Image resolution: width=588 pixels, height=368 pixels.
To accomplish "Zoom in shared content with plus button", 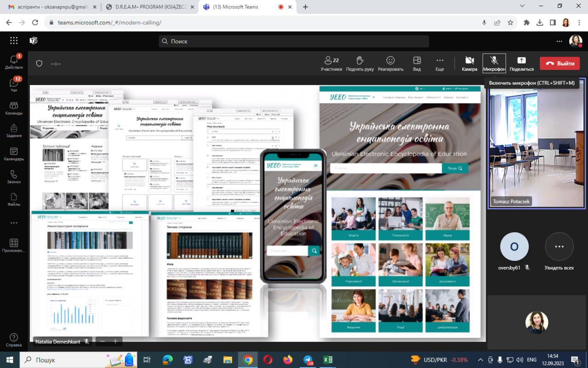I will click(x=115, y=341).
